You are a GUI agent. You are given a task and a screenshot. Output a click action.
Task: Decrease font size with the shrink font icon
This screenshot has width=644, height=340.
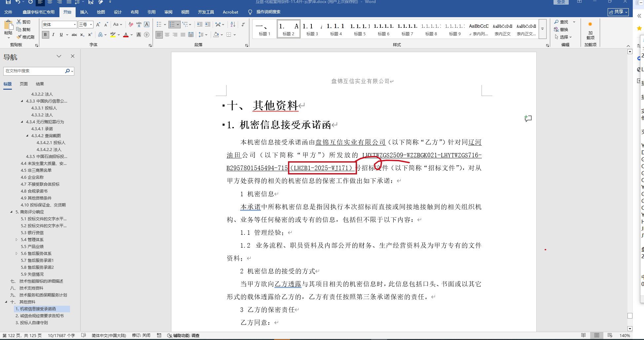tap(106, 24)
